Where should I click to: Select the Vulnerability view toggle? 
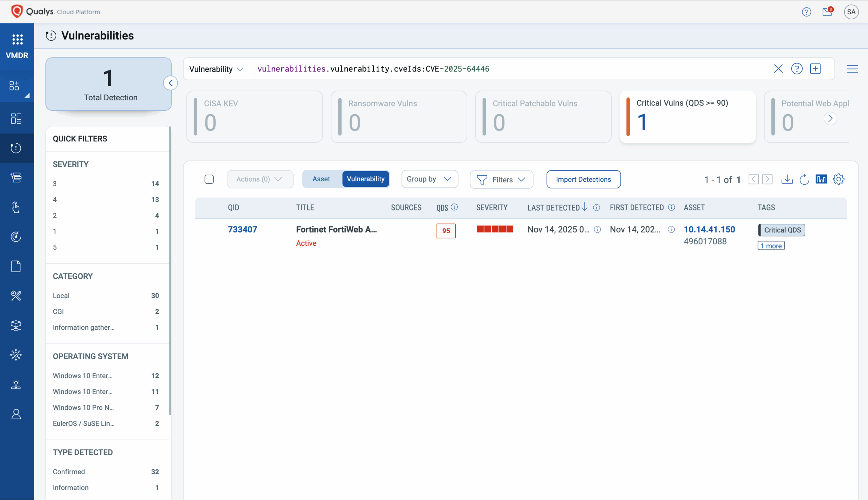click(366, 179)
